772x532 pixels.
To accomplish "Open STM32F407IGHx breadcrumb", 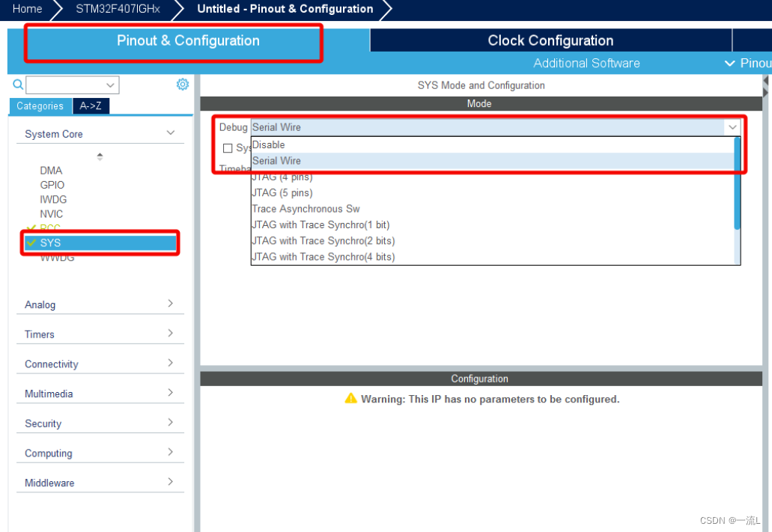I will [x=118, y=9].
